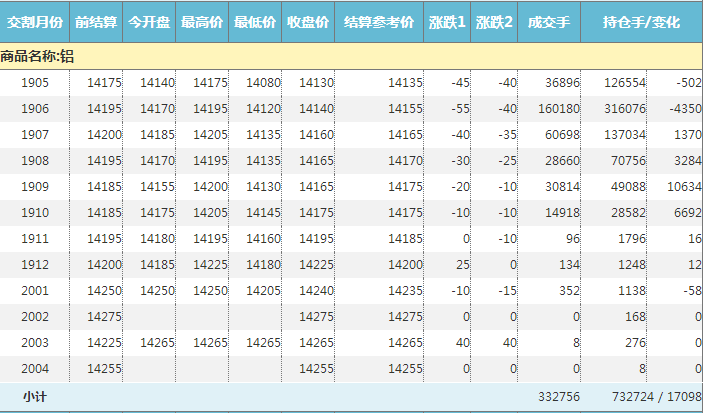
Task: Select the 收盘价 column header
Action: [x=308, y=21]
